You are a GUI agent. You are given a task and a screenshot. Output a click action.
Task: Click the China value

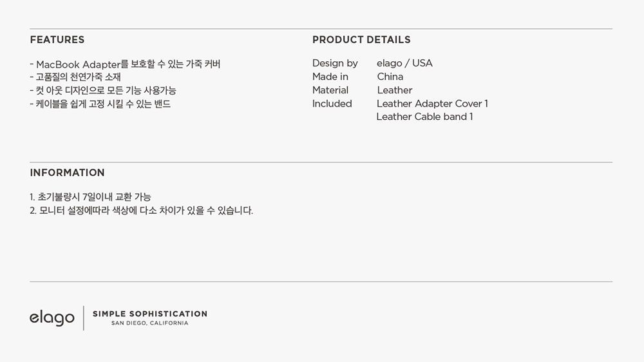pyautogui.click(x=390, y=77)
